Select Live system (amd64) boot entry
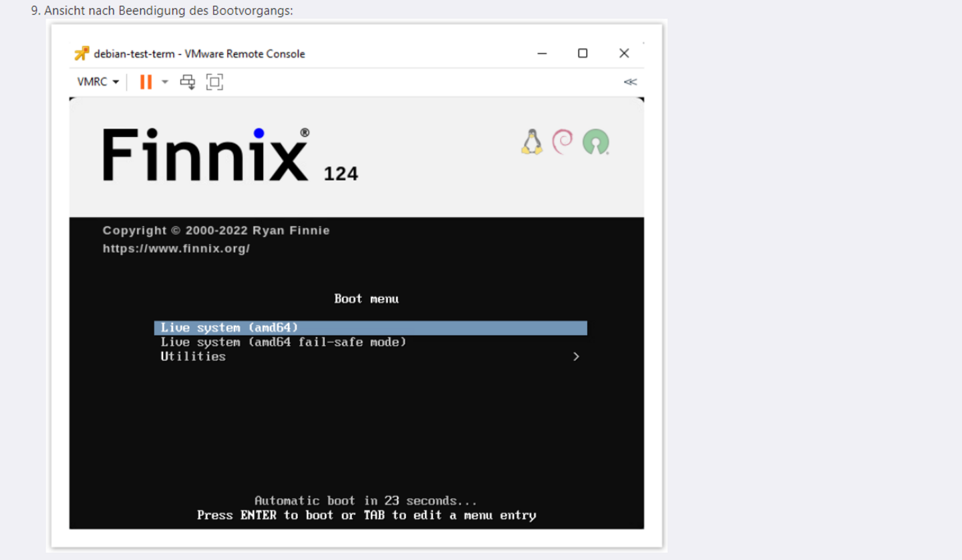This screenshot has width=962, height=560. tap(371, 328)
